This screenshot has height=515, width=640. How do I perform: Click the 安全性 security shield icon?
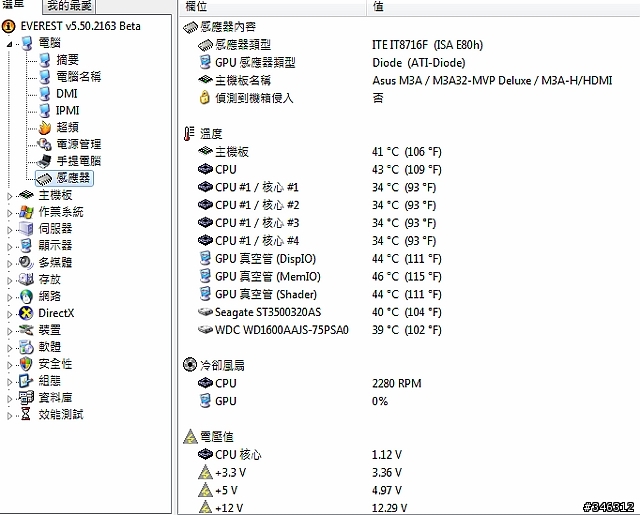(x=26, y=364)
